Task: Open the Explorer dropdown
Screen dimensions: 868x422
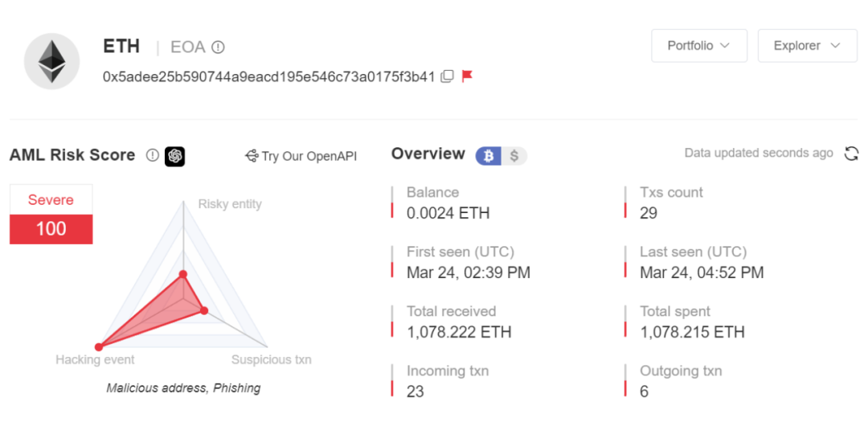Action: point(807,45)
